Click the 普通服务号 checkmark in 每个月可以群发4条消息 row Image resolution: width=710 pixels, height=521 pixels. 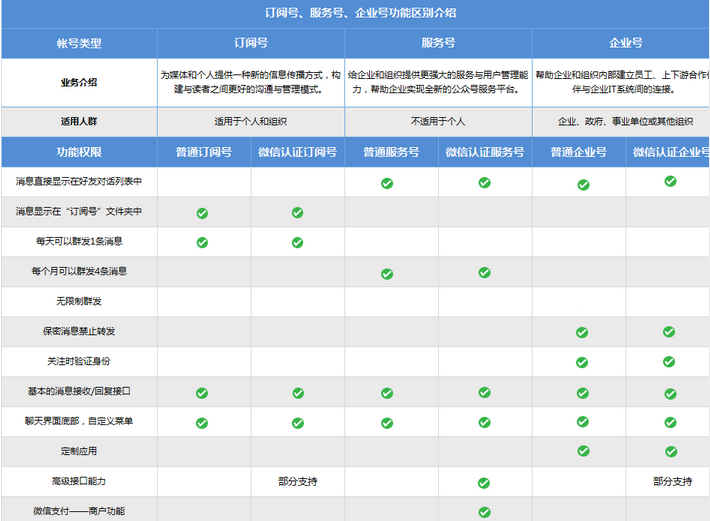pyautogui.click(x=387, y=274)
